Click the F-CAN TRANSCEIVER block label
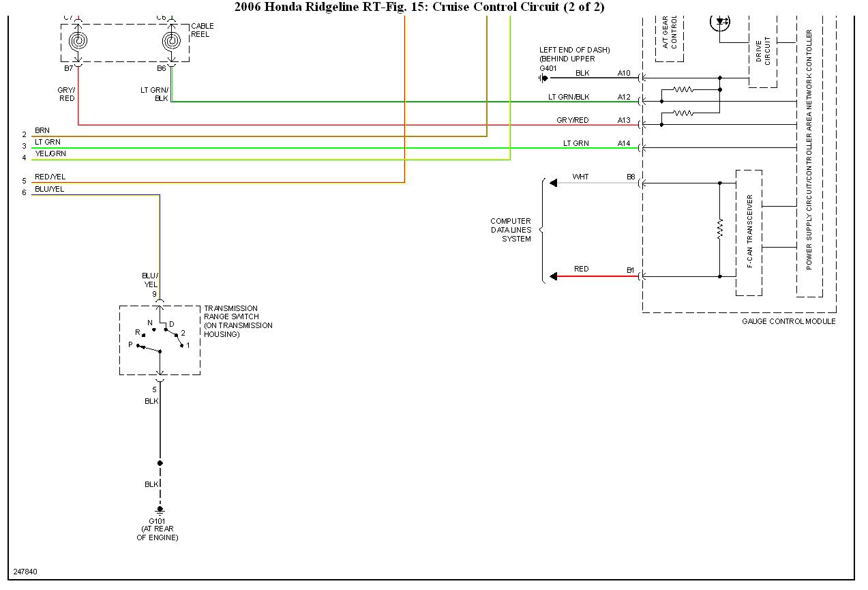The height and width of the screenshot is (590, 868). pos(749,231)
